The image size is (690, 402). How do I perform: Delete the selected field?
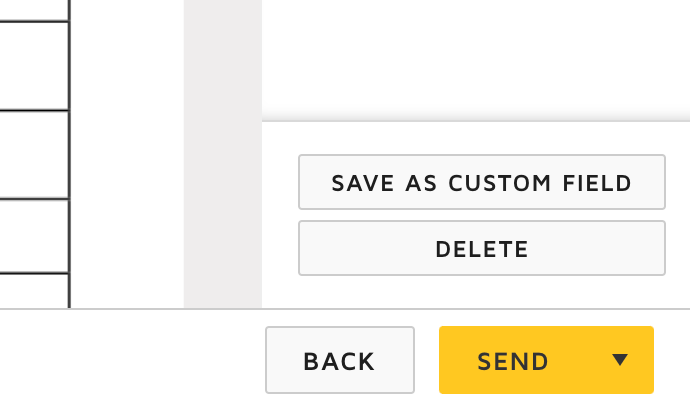[481, 249]
